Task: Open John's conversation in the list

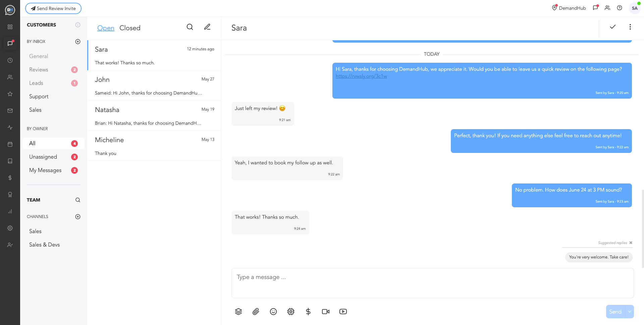Action: (x=154, y=86)
